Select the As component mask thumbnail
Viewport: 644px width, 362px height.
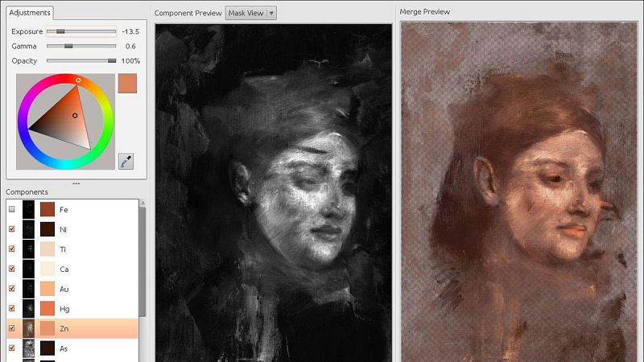(x=28, y=348)
